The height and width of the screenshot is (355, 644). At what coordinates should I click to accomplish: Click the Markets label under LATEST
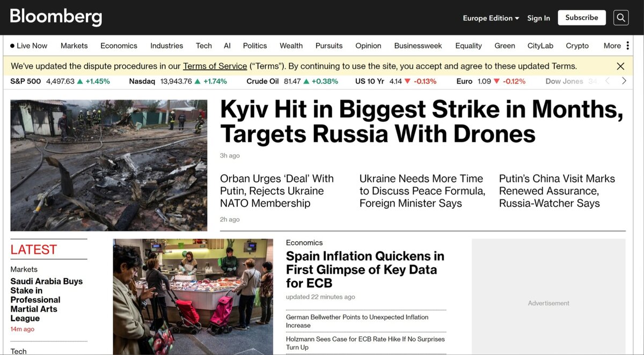coord(24,269)
